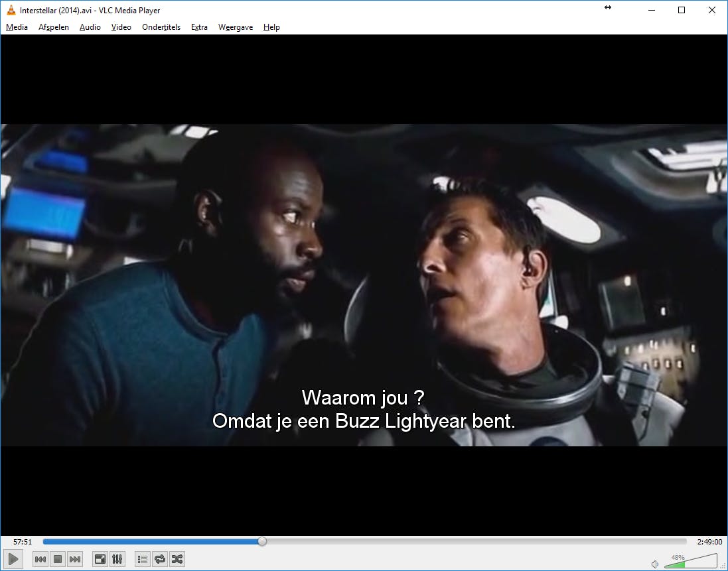The height and width of the screenshot is (571, 728).
Task: Open the Ondertitels menu
Action: [x=161, y=27]
